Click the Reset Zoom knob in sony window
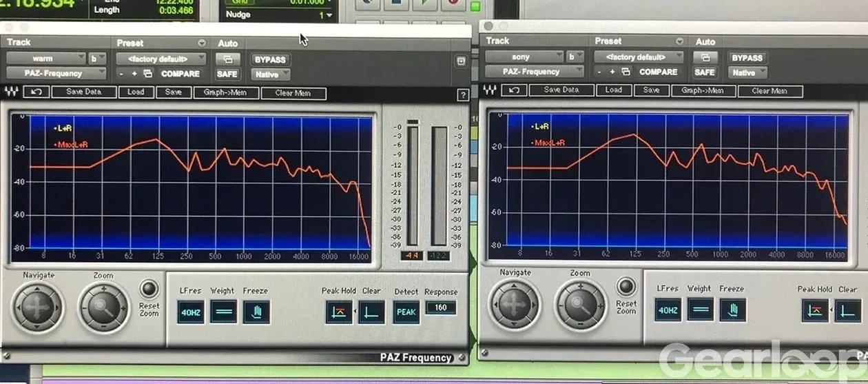Image resolution: width=868 pixels, height=384 pixels. 626,286
